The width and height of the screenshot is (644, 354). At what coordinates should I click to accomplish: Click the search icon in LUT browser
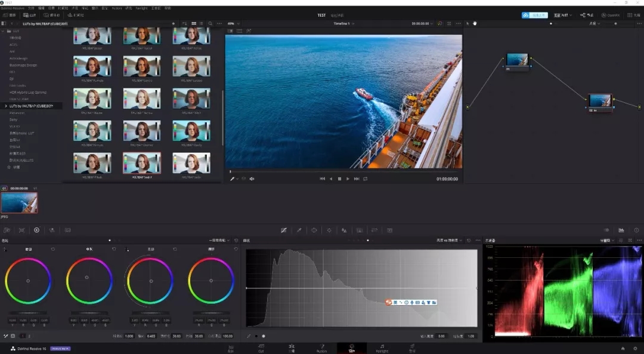(x=210, y=23)
